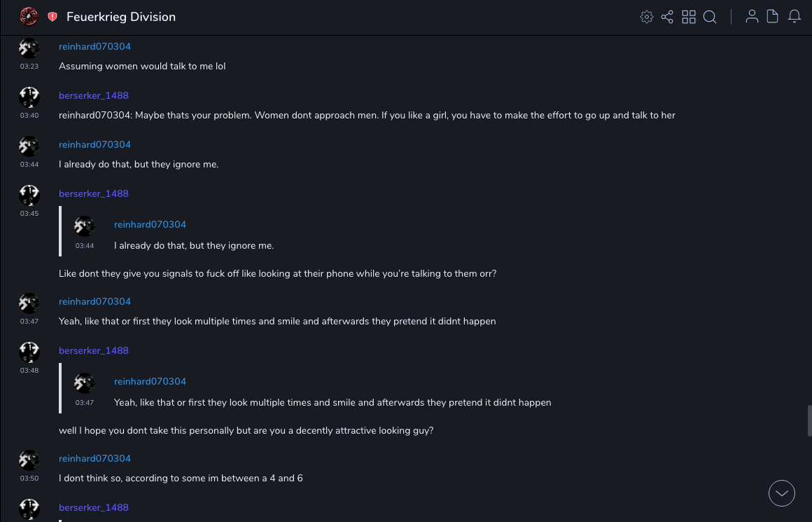Click the red shield warning badge

(x=52, y=17)
